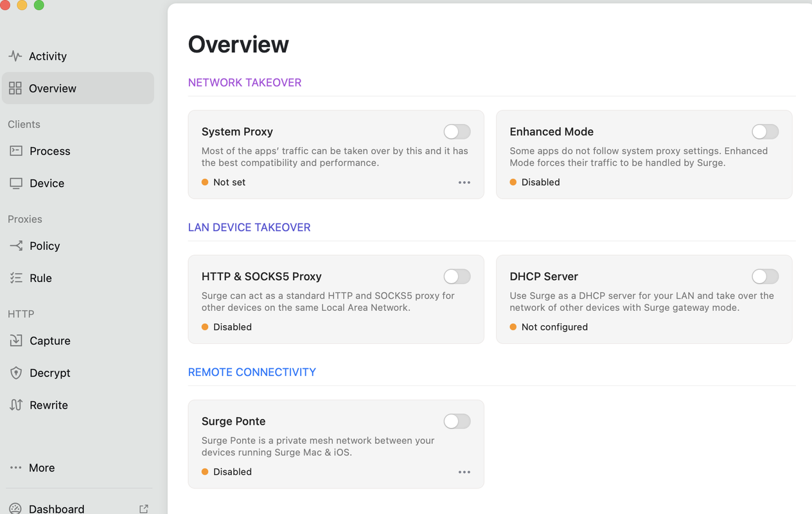
Task: Click the Decrypt shield icon
Action: (16, 373)
